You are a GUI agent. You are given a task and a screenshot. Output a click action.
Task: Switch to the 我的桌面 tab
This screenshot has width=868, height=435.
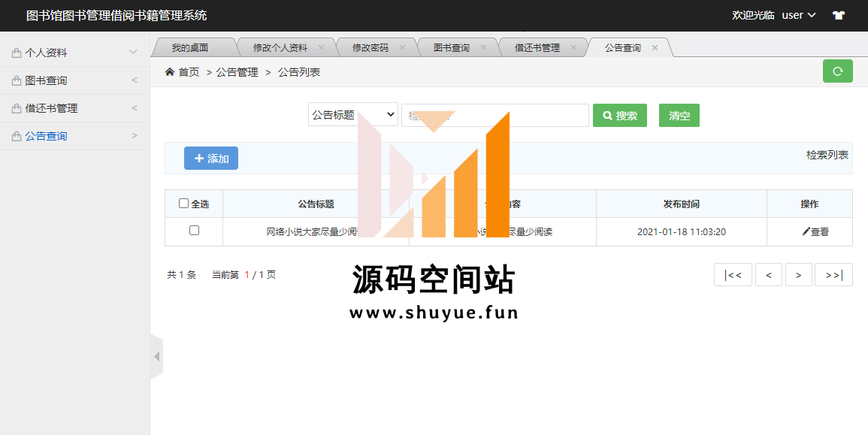[190, 47]
